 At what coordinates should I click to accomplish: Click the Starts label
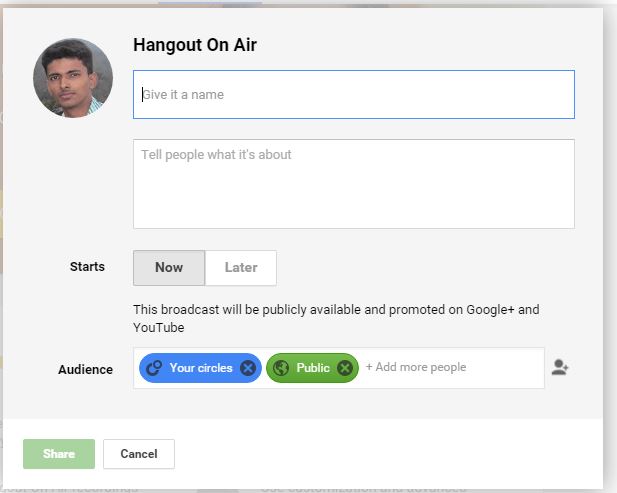coord(87,267)
